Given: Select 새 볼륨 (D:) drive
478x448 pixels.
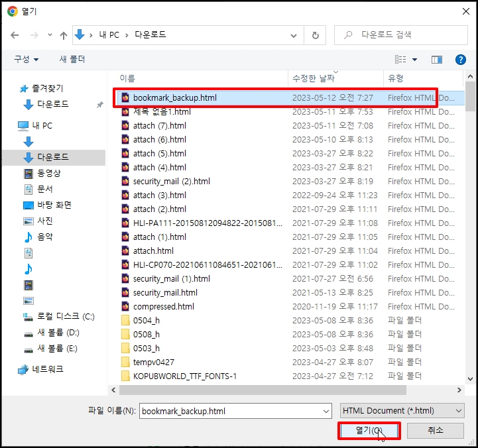Looking at the screenshot, I should tap(51, 333).
